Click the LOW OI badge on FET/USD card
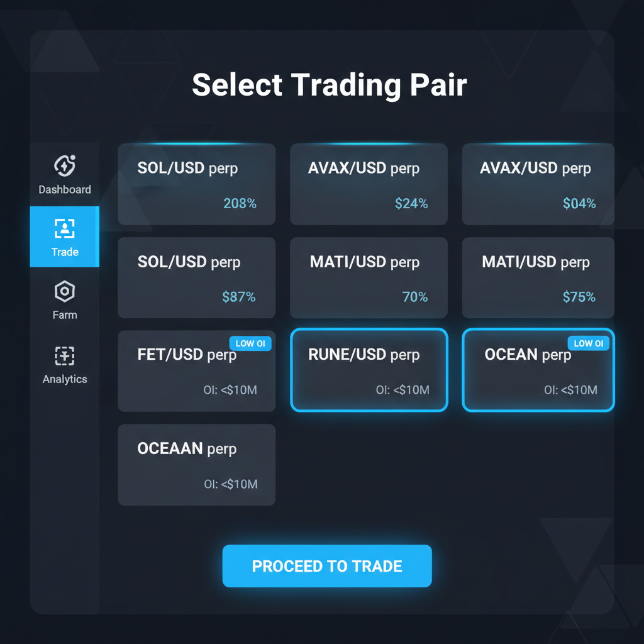Screen dimensions: 644x644 click(x=250, y=343)
